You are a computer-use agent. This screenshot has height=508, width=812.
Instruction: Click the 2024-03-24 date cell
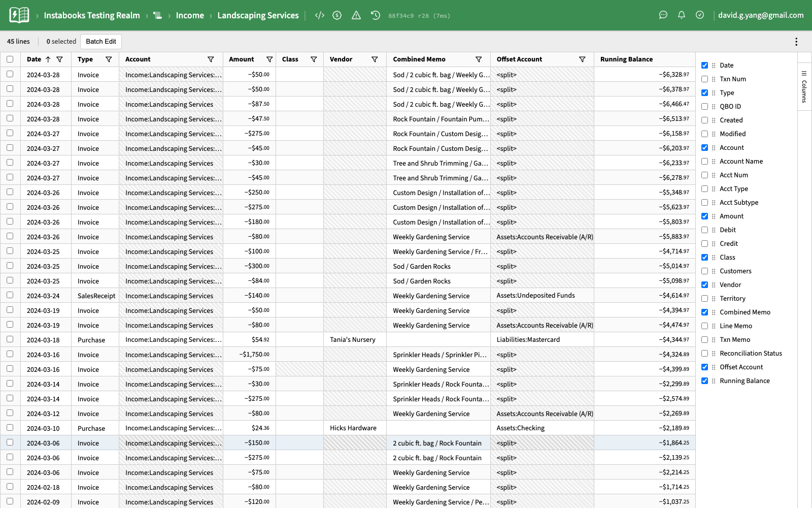point(46,296)
